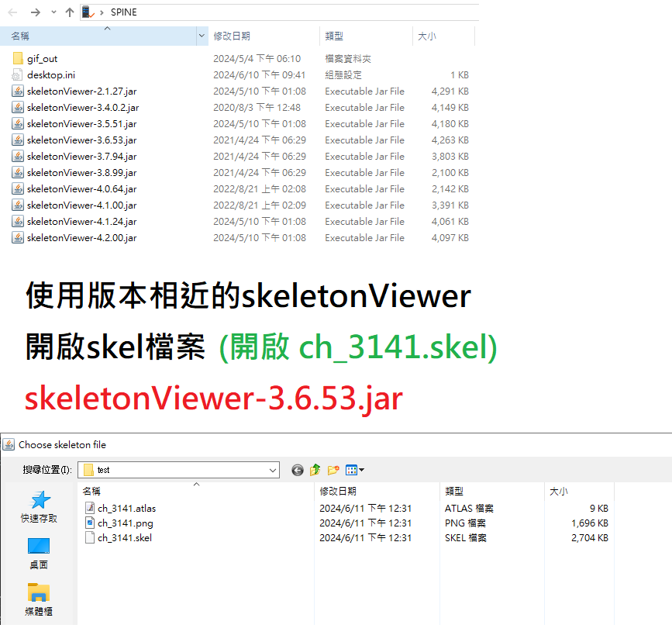Image resolution: width=672 pixels, height=642 pixels.
Task: Open the 搜尋位置 test folder combo box
Action: coord(178,470)
